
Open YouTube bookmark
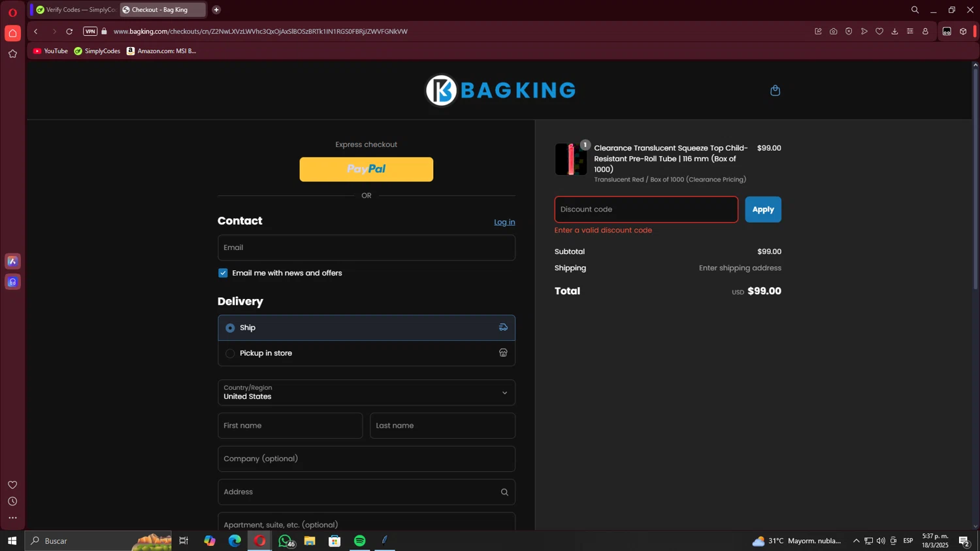(50, 51)
